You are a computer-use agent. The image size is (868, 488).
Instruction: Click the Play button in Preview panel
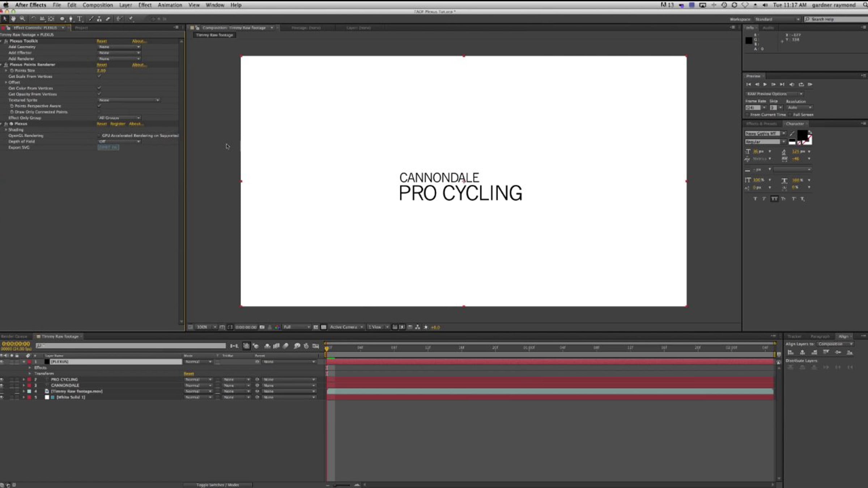pos(765,85)
